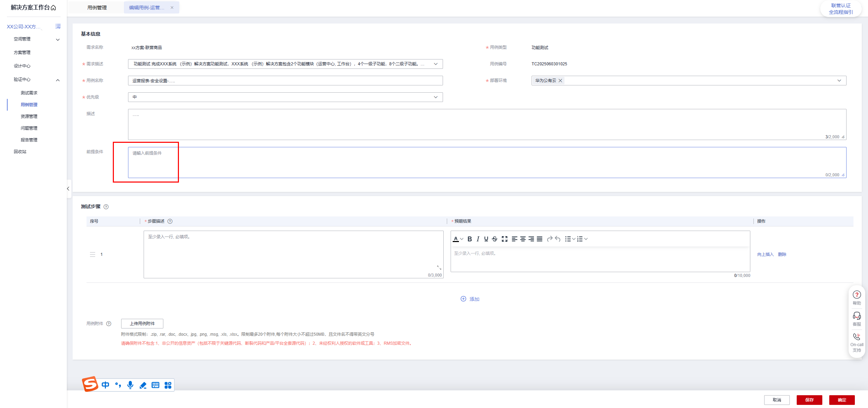Open 问题管理 in the sidebar
Image resolution: width=868 pixels, height=408 pixels.
(29, 128)
